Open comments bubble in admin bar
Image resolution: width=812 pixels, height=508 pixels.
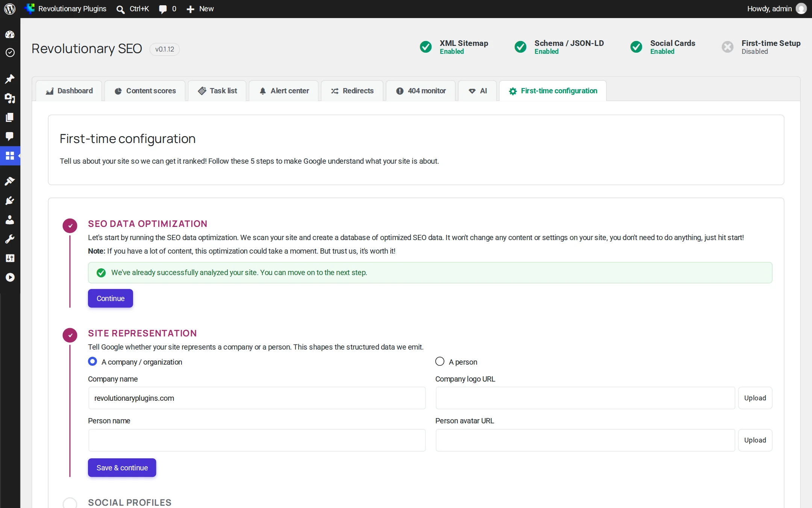168,9
